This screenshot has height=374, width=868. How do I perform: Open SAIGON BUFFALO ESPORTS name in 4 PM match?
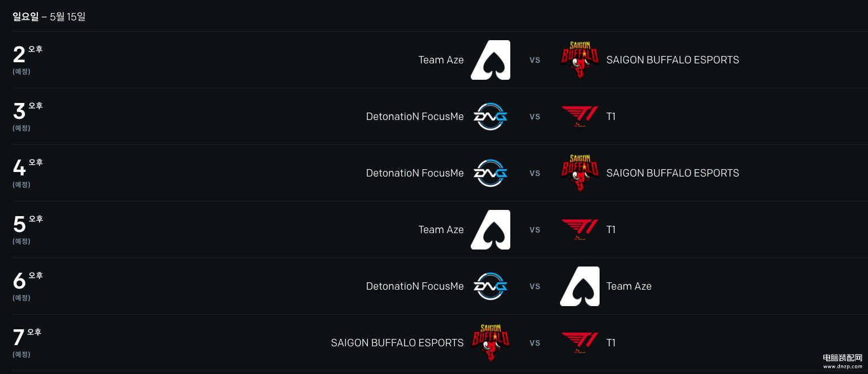click(x=672, y=173)
